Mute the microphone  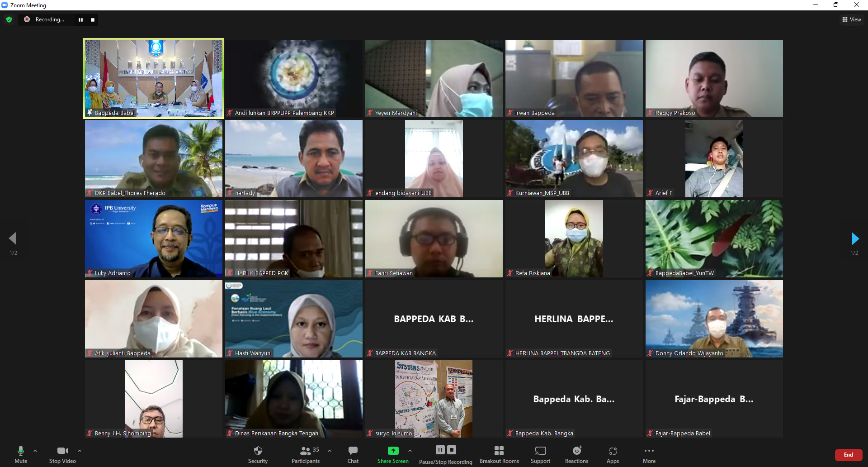[21, 451]
